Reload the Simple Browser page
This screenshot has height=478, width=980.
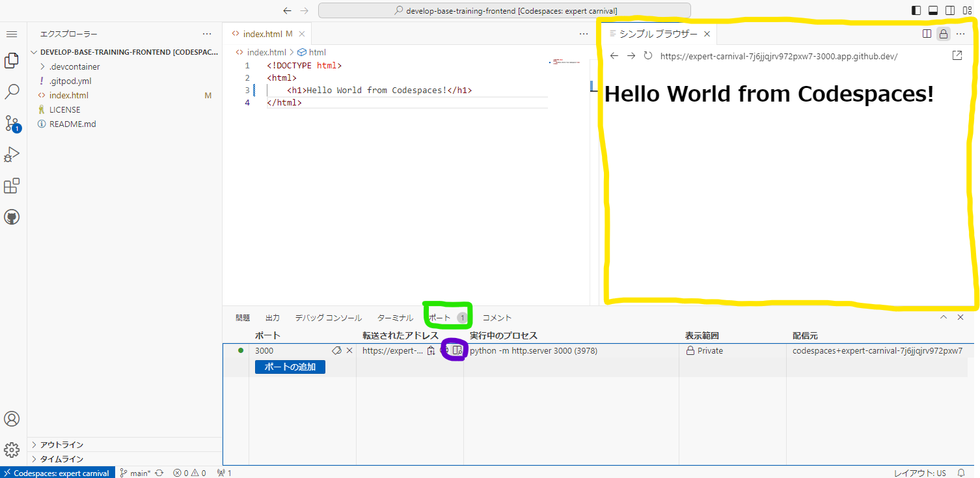(x=648, y=56)
